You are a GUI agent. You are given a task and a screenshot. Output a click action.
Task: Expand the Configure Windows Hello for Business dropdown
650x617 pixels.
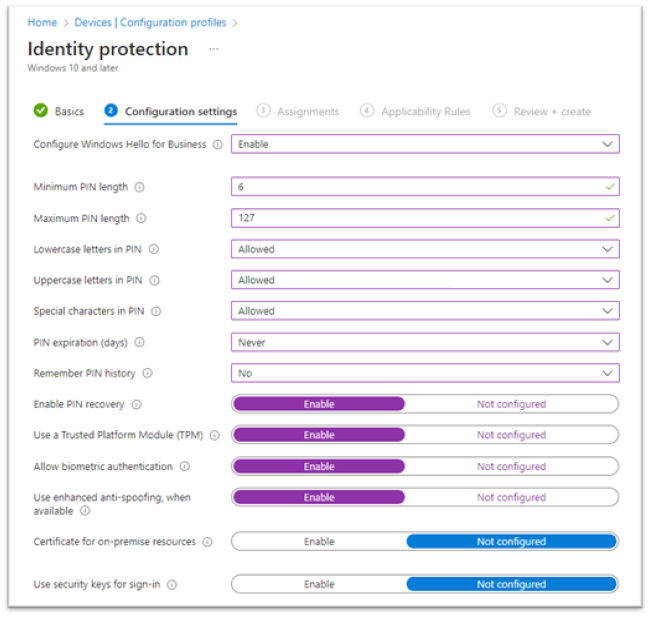pos(424,144)
